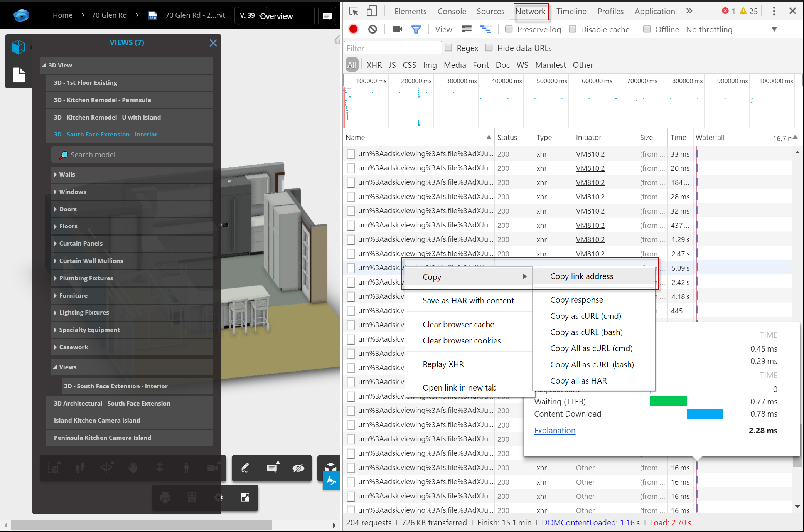Open the DevTools three-dot menu
The height and width of the screenshot is (532, 804).
(x=774, y=11)
